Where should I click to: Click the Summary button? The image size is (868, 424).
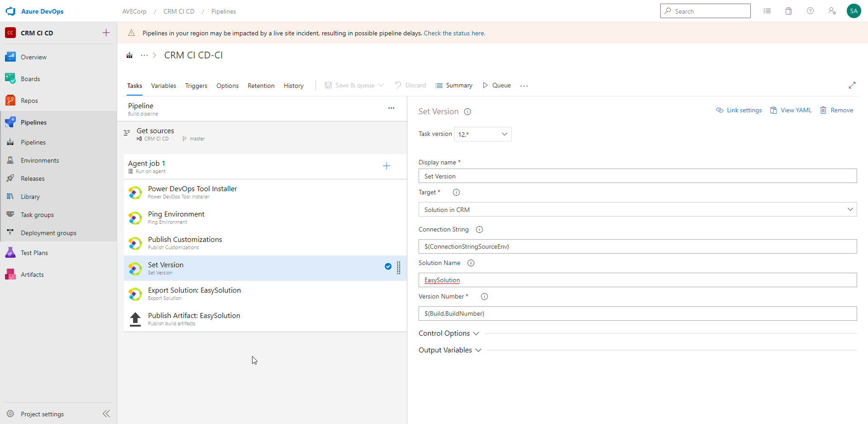(454, 85)
